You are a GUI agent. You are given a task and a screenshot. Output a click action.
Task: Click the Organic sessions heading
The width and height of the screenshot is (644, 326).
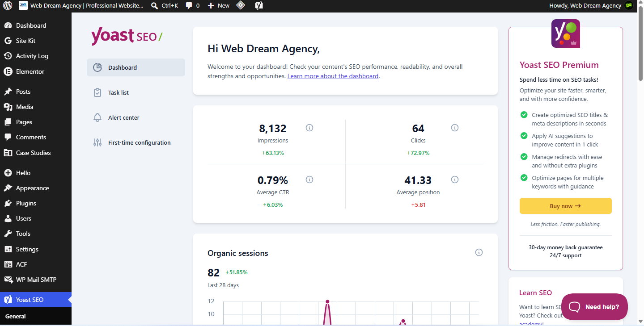[238, 253]
